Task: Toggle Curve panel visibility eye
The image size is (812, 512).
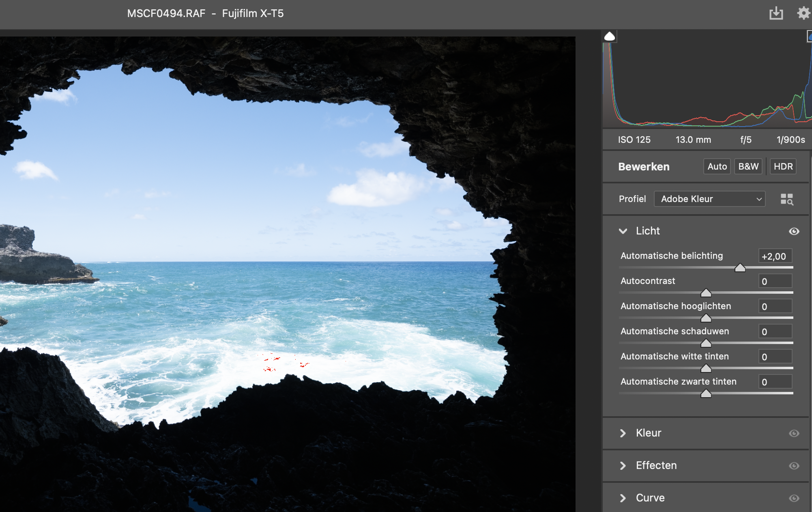Action: pos(794,498)
